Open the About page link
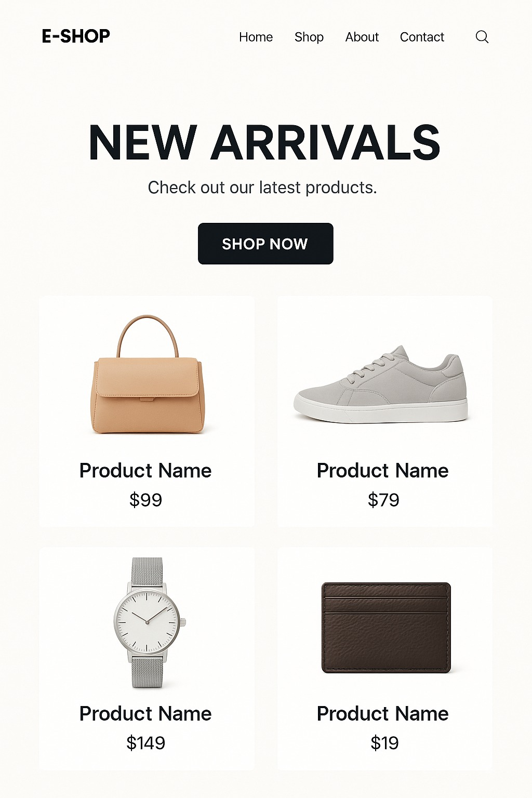This screenshot has width=532, height=798. tap(362, 37)
